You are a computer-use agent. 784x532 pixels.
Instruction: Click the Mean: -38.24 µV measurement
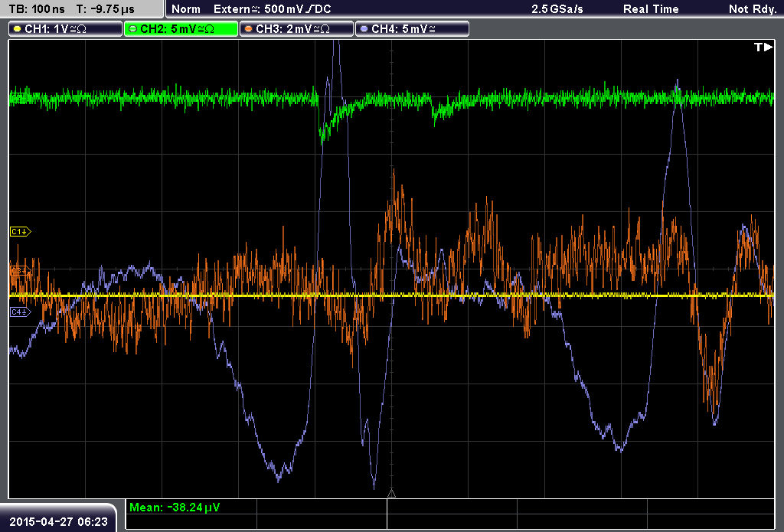click(x=174, y=508)
